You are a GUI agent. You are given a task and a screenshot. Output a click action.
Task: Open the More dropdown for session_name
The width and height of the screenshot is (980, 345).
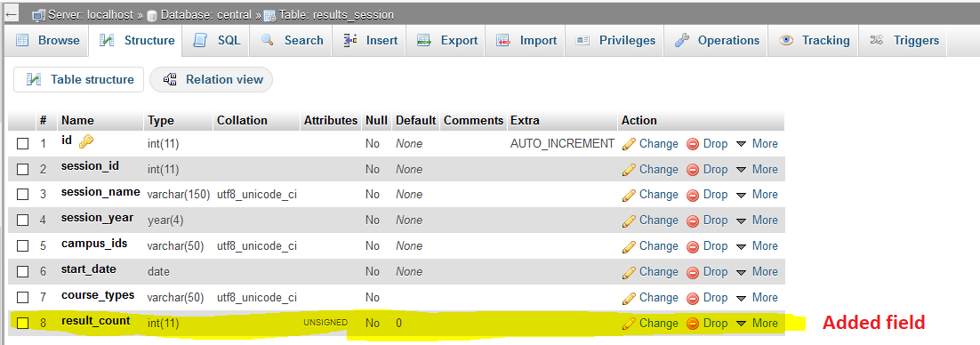coord(757,195)
